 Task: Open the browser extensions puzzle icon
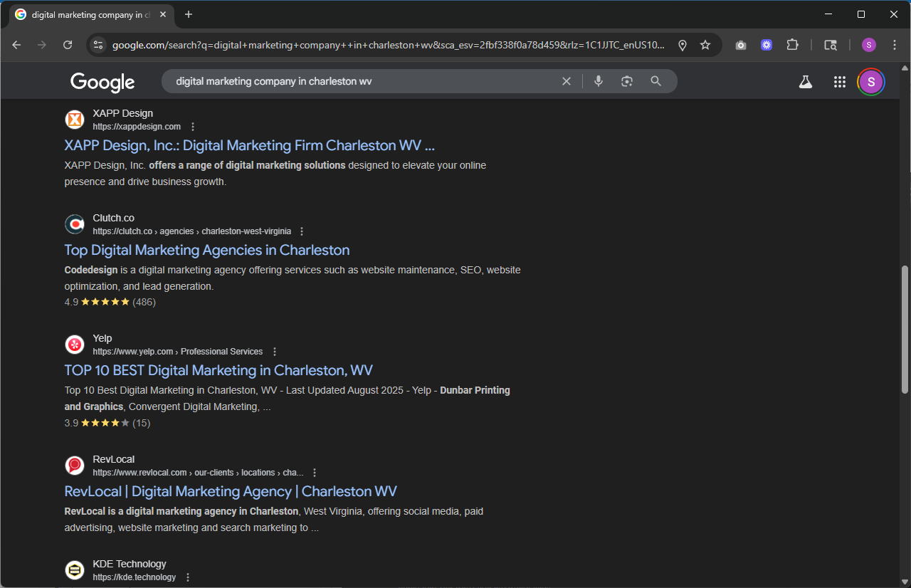click(x=792, y=45)
